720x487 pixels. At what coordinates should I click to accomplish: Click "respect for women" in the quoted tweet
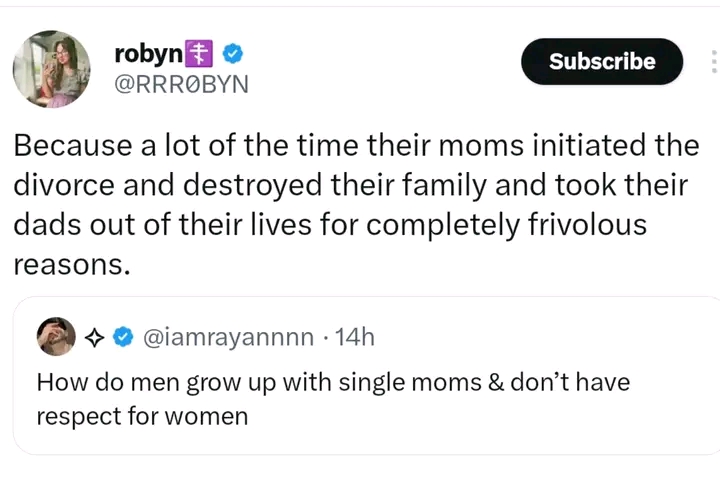(x=141, y=415)
